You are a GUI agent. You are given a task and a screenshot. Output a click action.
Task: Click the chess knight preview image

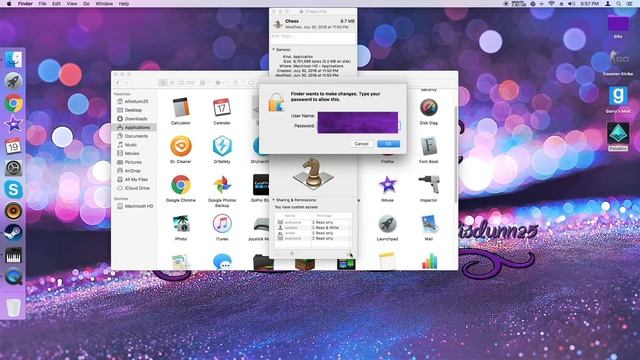click(x=313, y=173)
